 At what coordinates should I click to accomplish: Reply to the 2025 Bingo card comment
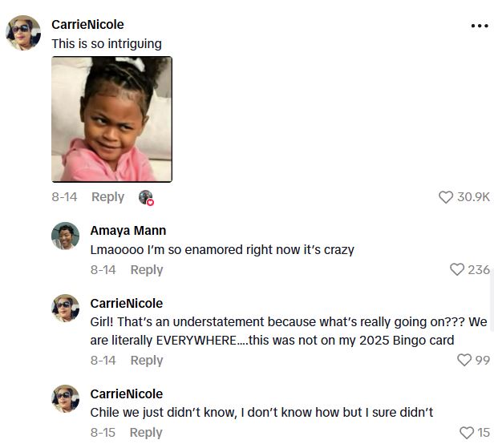click(x=146, y=361)
